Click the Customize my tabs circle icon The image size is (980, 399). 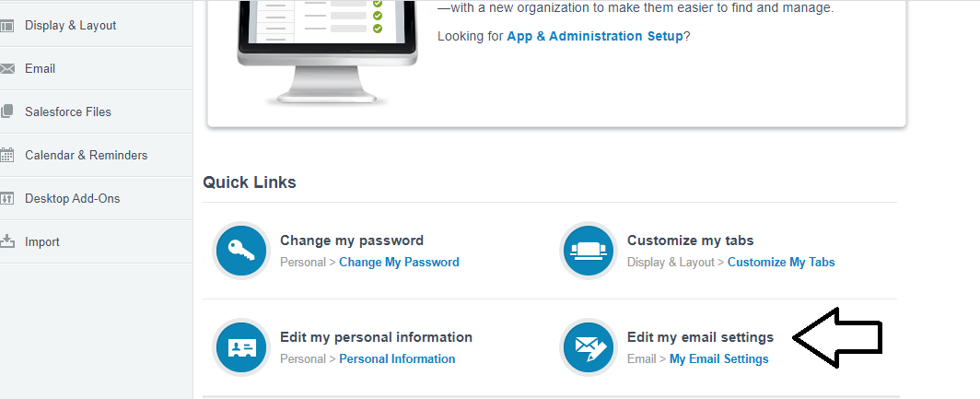click(x=588, y=251)
